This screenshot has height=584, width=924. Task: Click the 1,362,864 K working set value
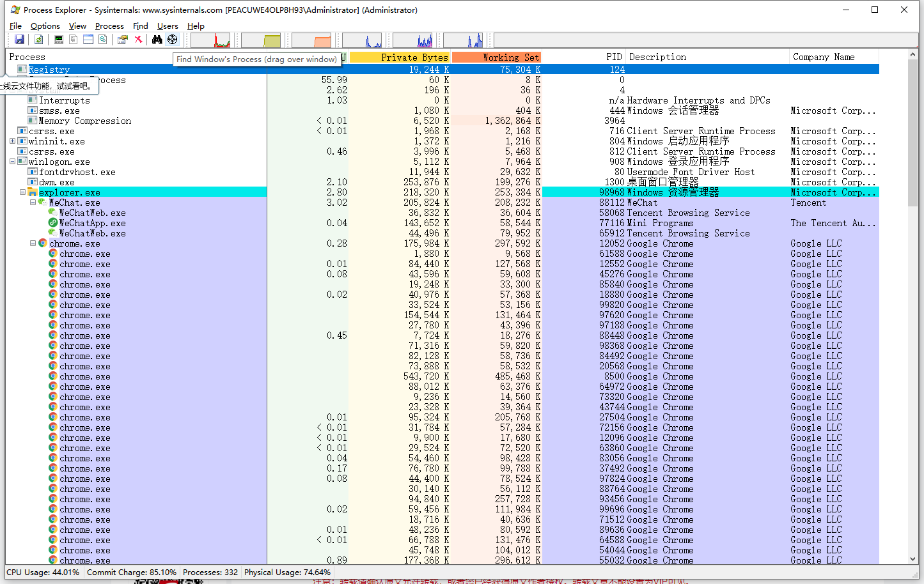512,121
